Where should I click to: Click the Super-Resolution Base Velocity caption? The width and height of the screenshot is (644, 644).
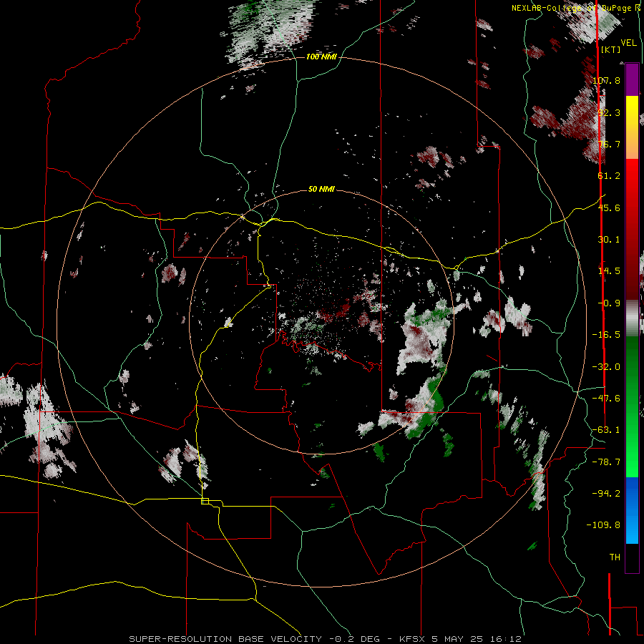click(x=325, y=639)
